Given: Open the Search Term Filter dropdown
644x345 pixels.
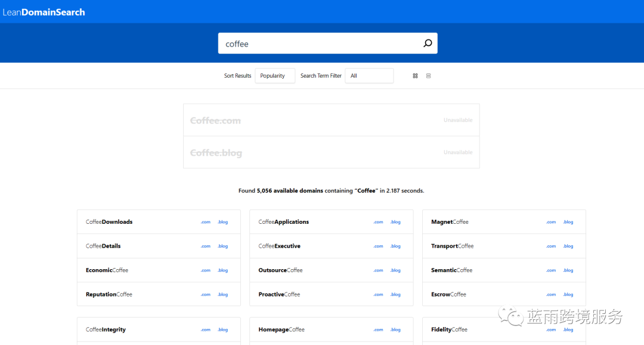Looking at the screenshot, I should tap(369, 76).
